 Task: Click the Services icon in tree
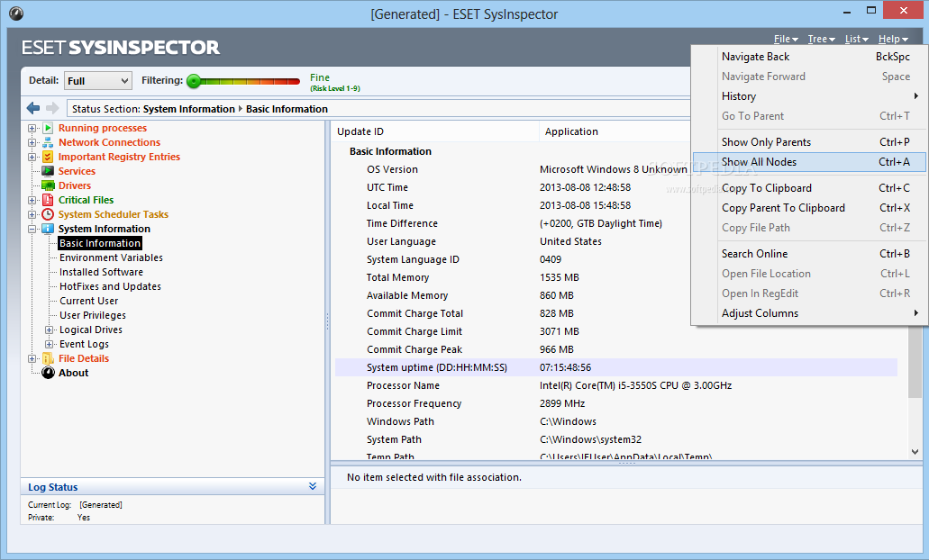(x=48, y=171)
